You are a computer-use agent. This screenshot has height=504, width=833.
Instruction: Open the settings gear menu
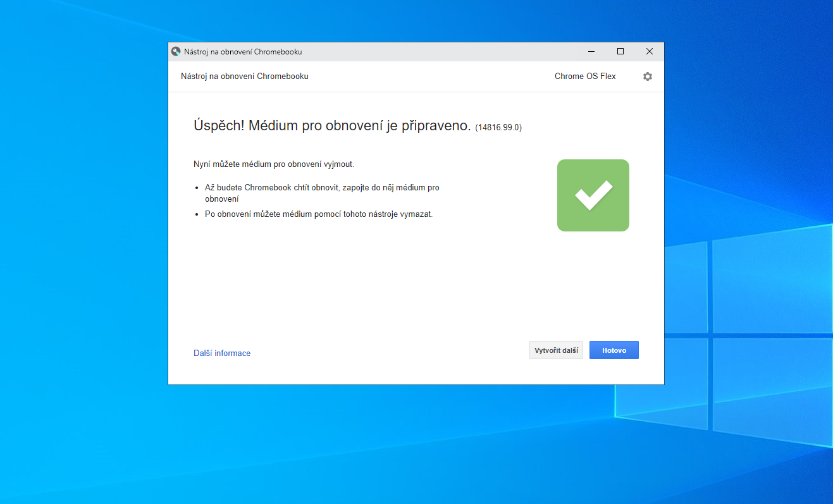point(647,77)
